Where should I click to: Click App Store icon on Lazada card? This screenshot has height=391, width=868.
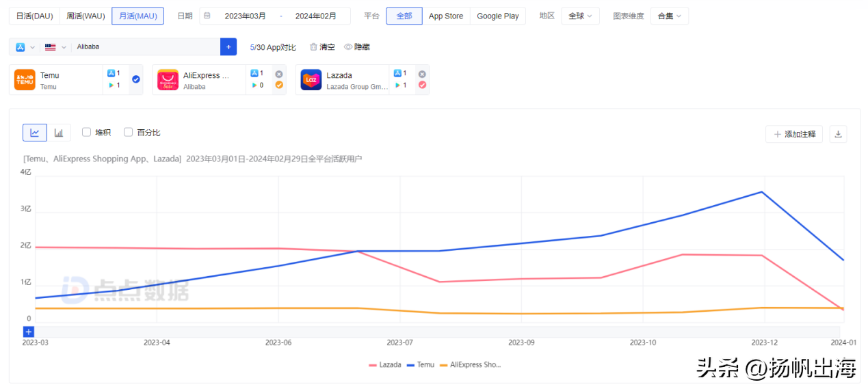point(397,73)
